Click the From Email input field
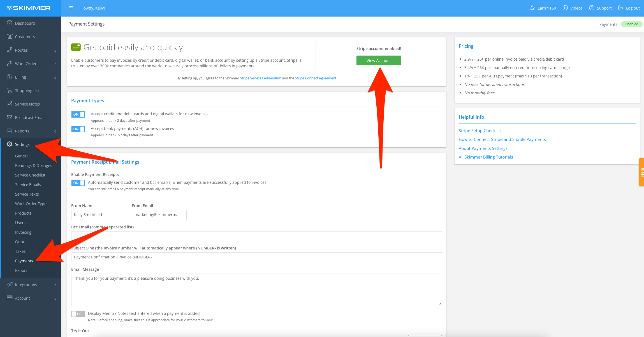 coord(159,215)
